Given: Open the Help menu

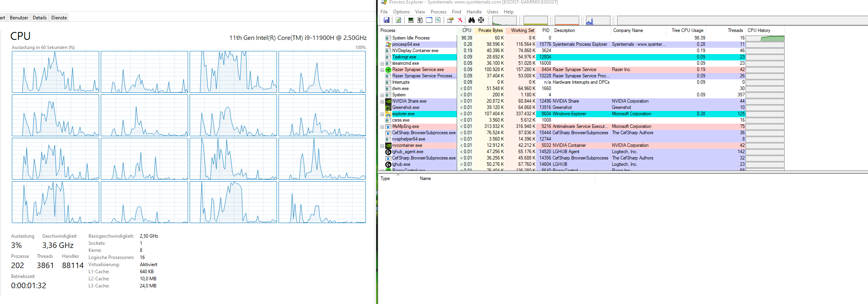Looking at the screenshot, I should (508, 12).
